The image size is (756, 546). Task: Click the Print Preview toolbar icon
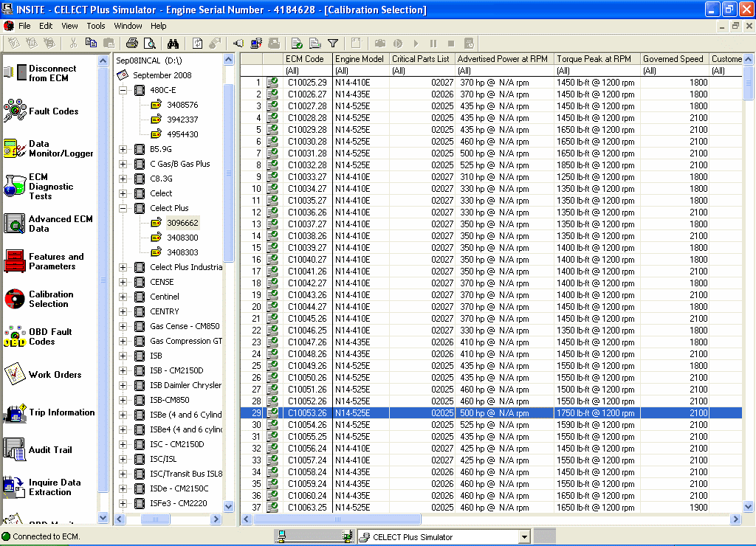[x=150, y=44]
